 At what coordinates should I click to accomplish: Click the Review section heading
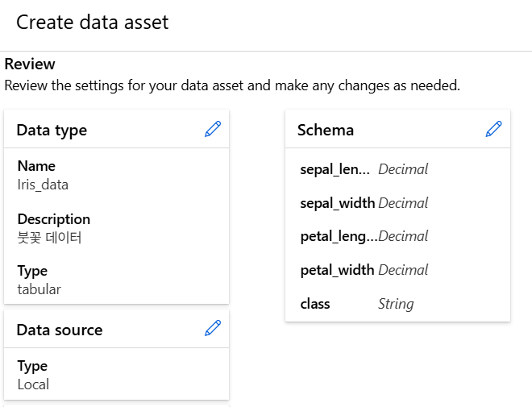(30, 64)
